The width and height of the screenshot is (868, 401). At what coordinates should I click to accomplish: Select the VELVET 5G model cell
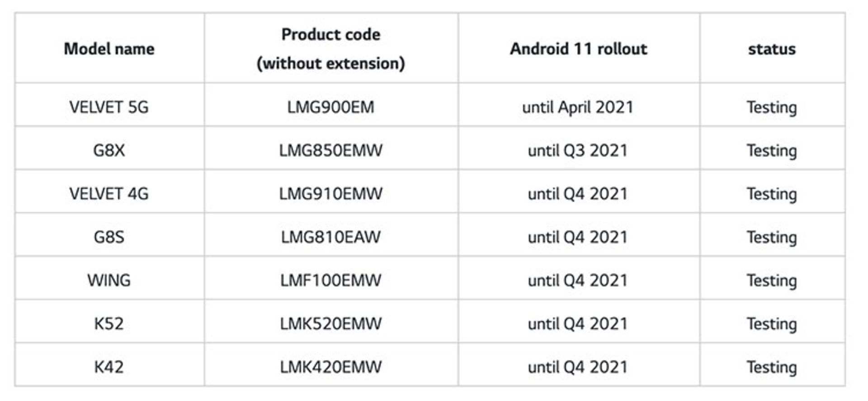coord(109,107)
